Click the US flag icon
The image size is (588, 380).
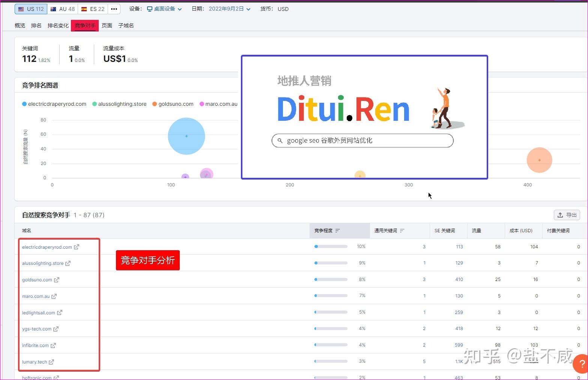21,9
